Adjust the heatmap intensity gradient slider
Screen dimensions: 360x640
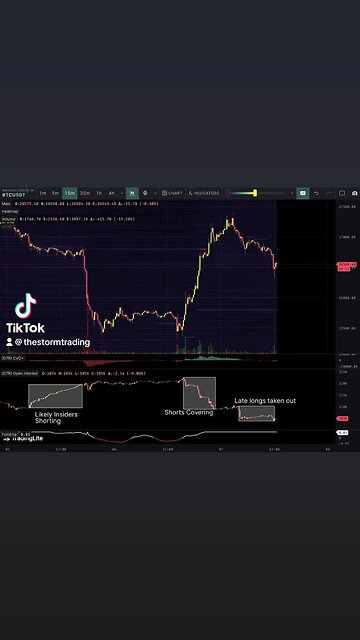(256, 193)
